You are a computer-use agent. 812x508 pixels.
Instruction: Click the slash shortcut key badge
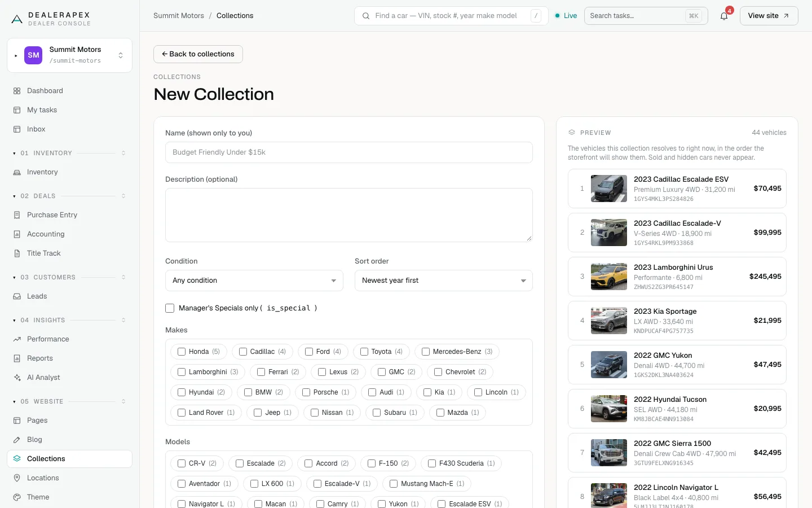click(536, 16)
